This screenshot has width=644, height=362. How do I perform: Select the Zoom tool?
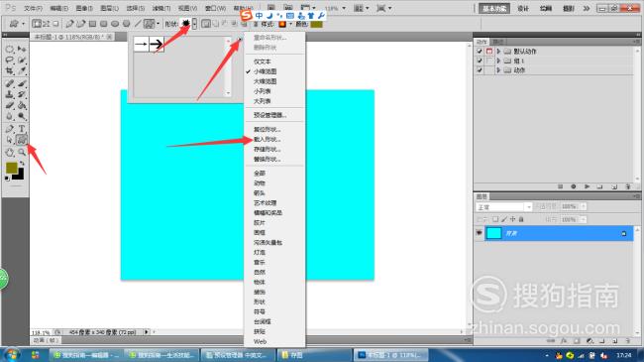tap(22, 153)
